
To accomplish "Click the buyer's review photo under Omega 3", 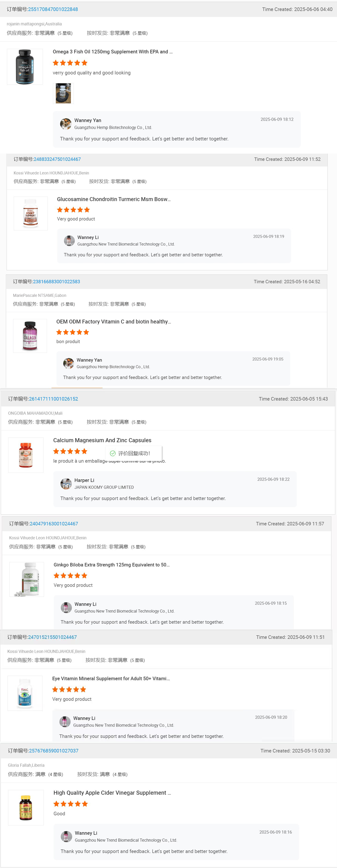I will coord(63,93).
